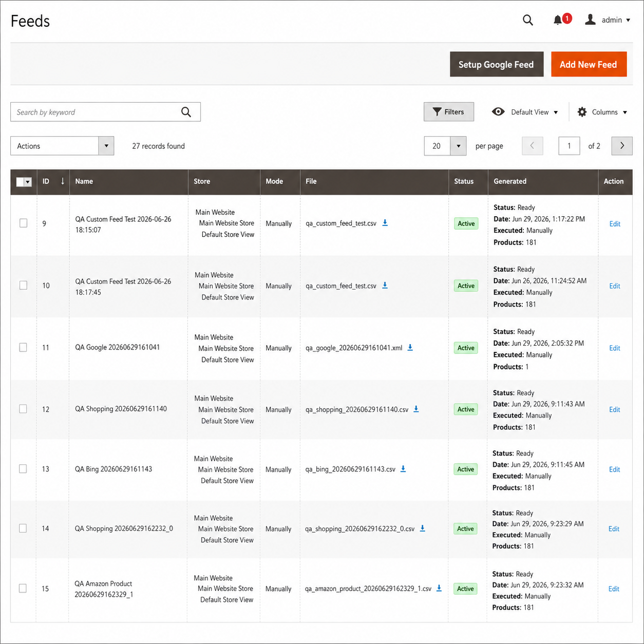This screenshot has height=644, width=644.
Task: Open the Default View bookmarks menu
Action: coord(525,112)
